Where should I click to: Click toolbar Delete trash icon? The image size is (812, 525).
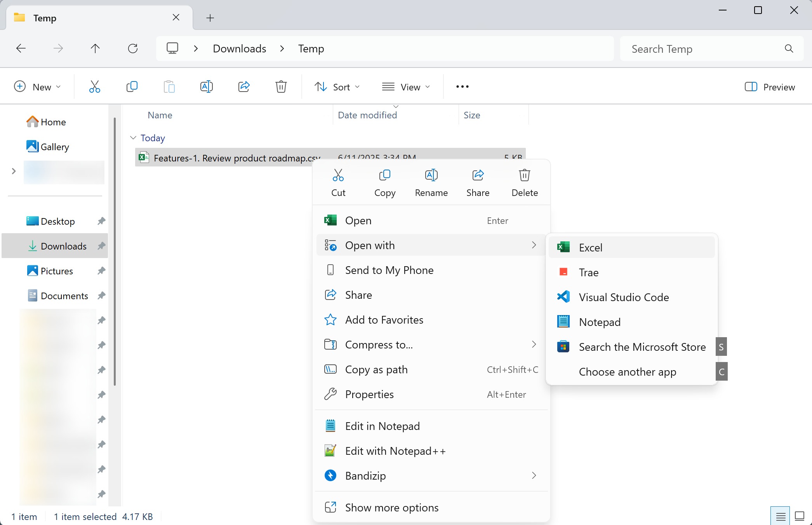click(x=281, y=87)
